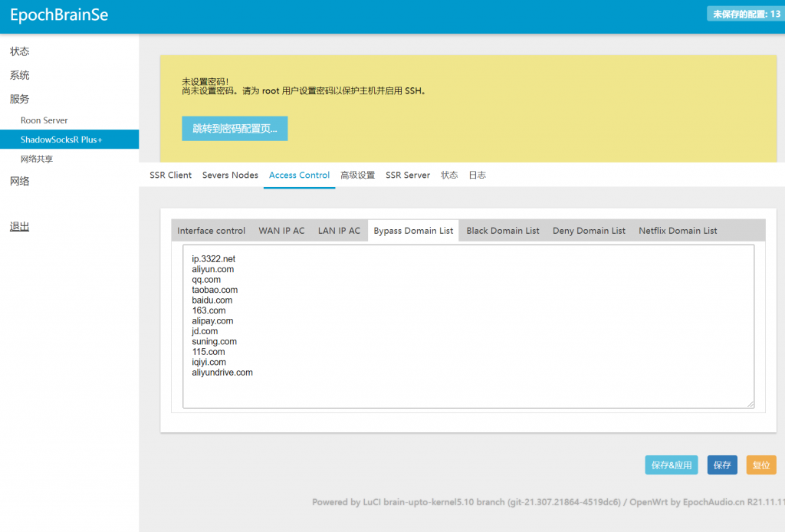785x532 pixels.
Task: Select Bypass Domain List sub-tab
Action: (x=413, y=231)
